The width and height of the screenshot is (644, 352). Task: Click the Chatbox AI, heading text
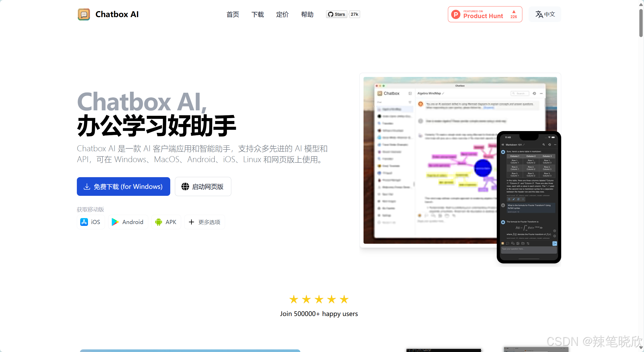click(x=142, y=102)
